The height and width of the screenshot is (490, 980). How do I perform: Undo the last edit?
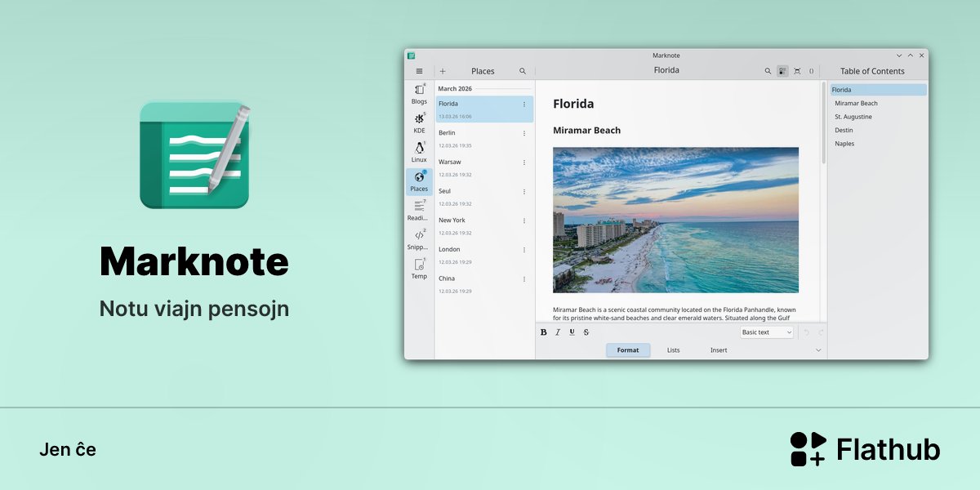pos(807,332)
